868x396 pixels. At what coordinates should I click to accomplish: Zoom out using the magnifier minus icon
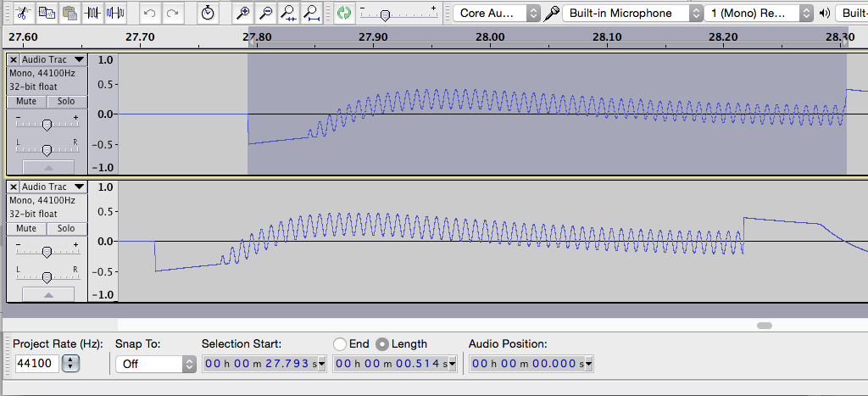click(x=265, y=13)
